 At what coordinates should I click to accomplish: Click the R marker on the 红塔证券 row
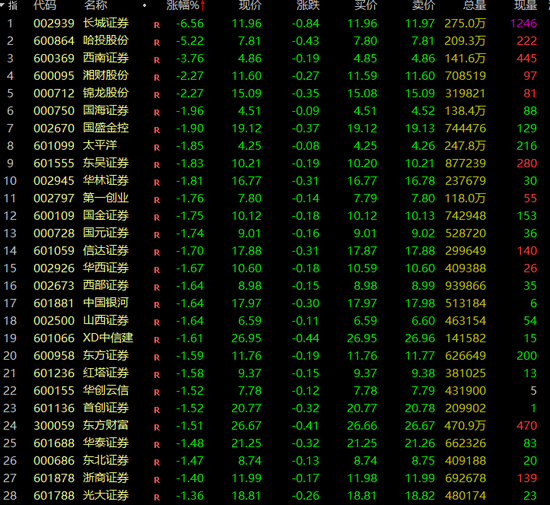click(x=157, y=375)
